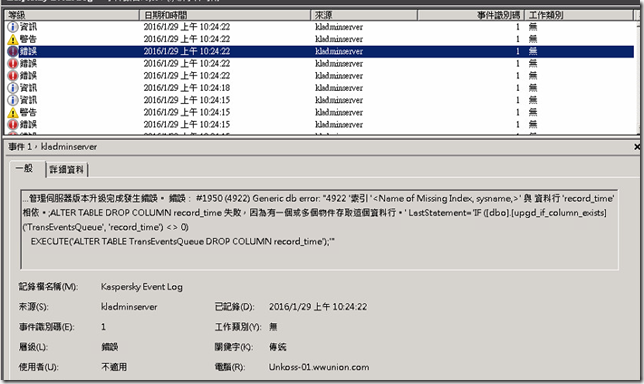
Task: Click the 關鍵字(K) value 傳統
Action: pyautogui.click(x=278, y=347)
